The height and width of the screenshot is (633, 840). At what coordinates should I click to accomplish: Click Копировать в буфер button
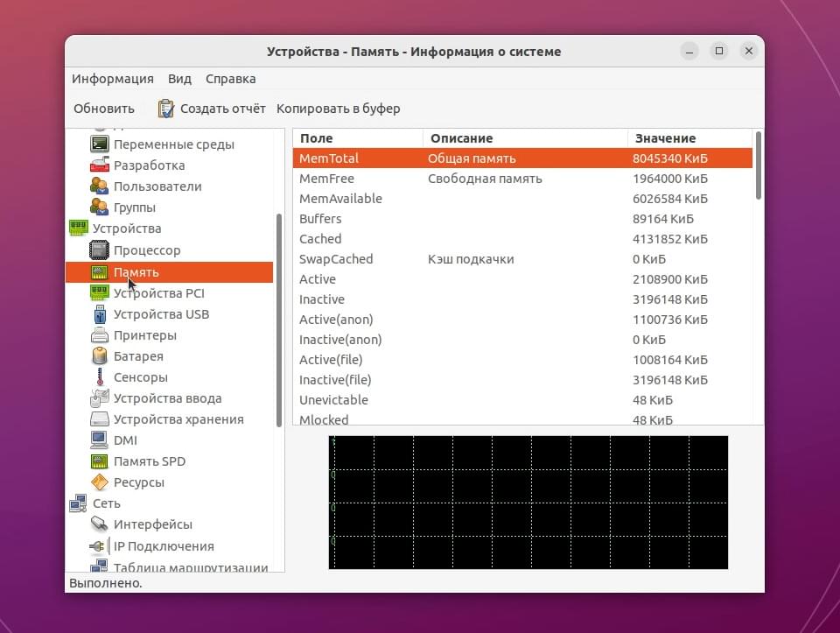[x=338, y=109]
